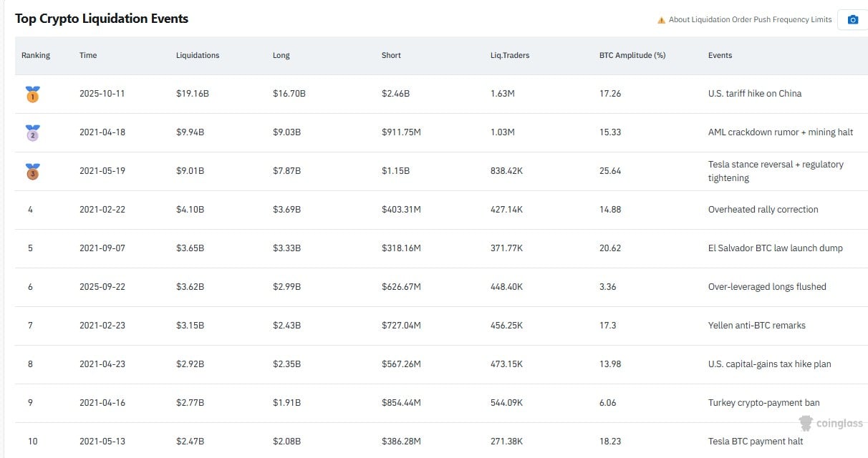This screenshot has height=458, width=868.
Task: Select the U.S. tariff hike on China event
Action: (x=754, y=94)
